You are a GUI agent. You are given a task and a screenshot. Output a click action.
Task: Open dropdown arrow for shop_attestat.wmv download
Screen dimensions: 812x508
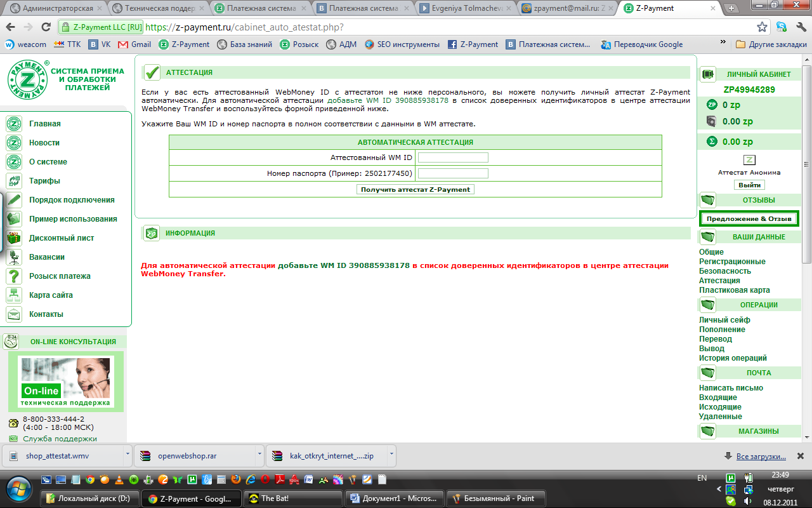coord(128,455)
